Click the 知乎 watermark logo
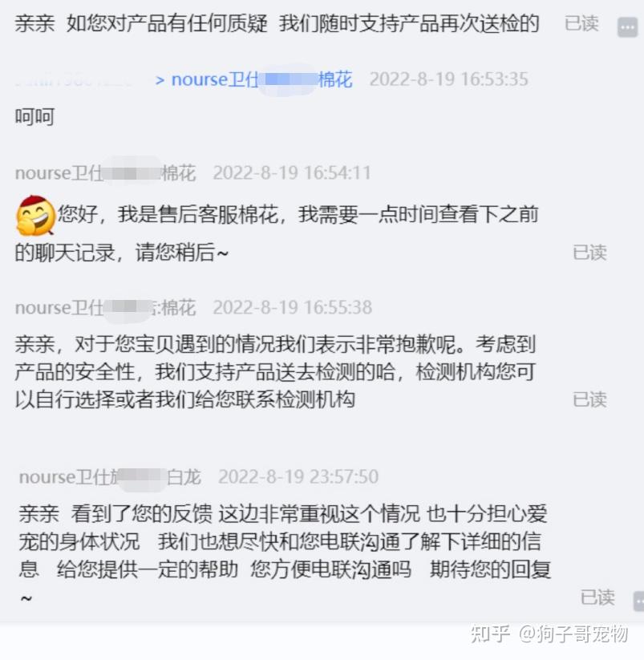Viewport: 644px width, 660px height. coord(490,634)
